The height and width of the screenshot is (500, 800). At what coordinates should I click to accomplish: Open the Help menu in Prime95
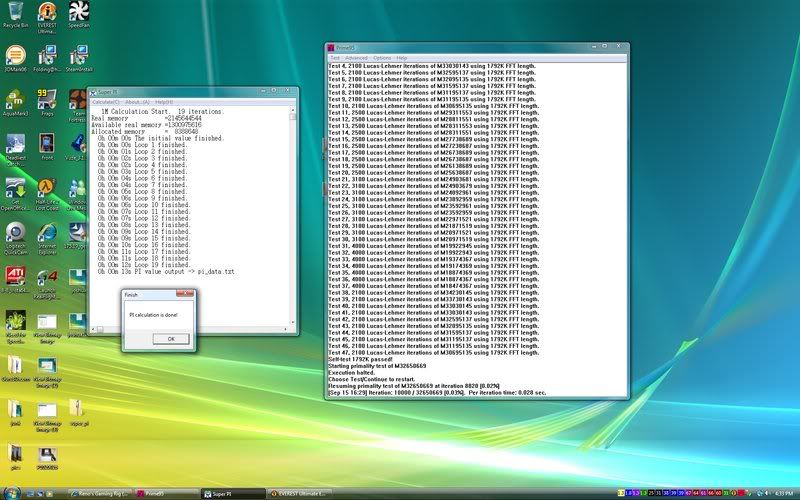coord(402,58)
